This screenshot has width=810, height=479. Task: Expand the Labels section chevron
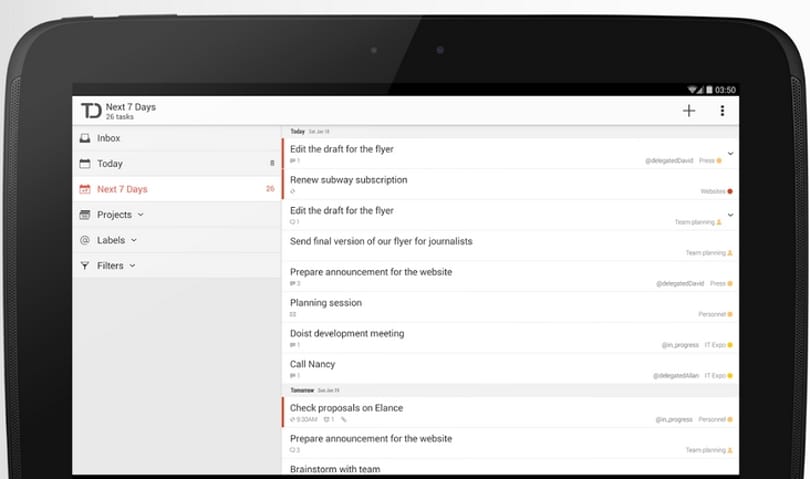point(134,240)
